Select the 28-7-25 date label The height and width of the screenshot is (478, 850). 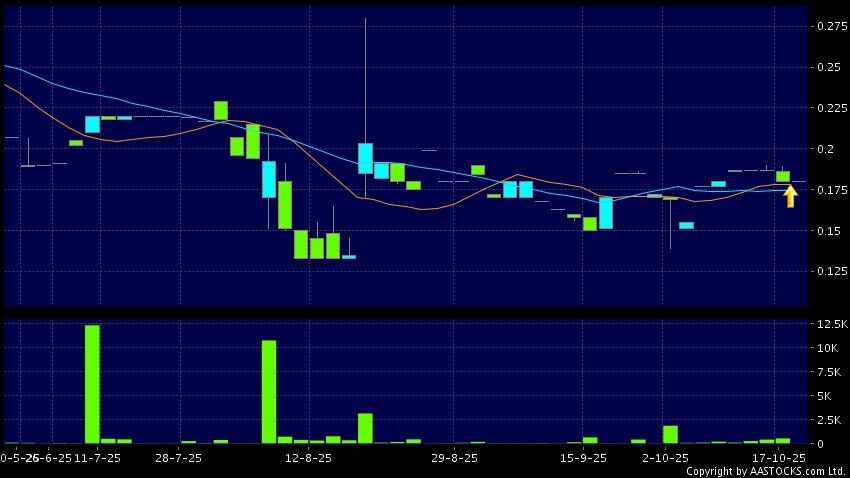pyautogui.click(x=181, y=458)
